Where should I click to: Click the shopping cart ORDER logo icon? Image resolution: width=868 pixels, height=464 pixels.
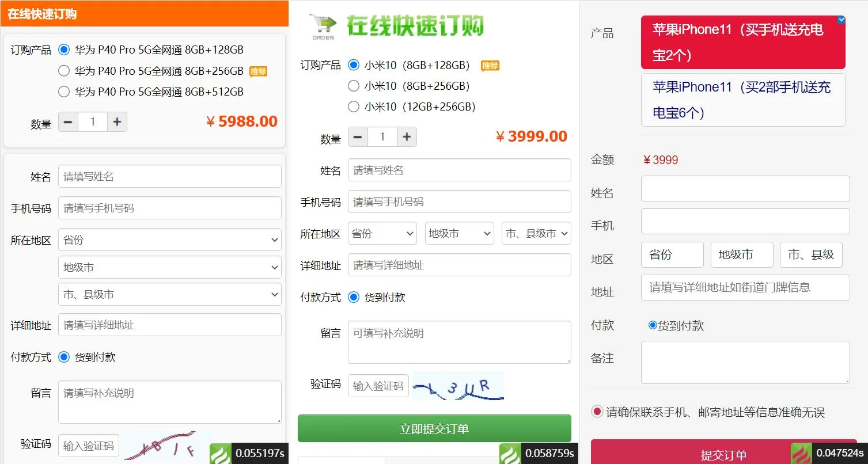click(x=323, y=26)
